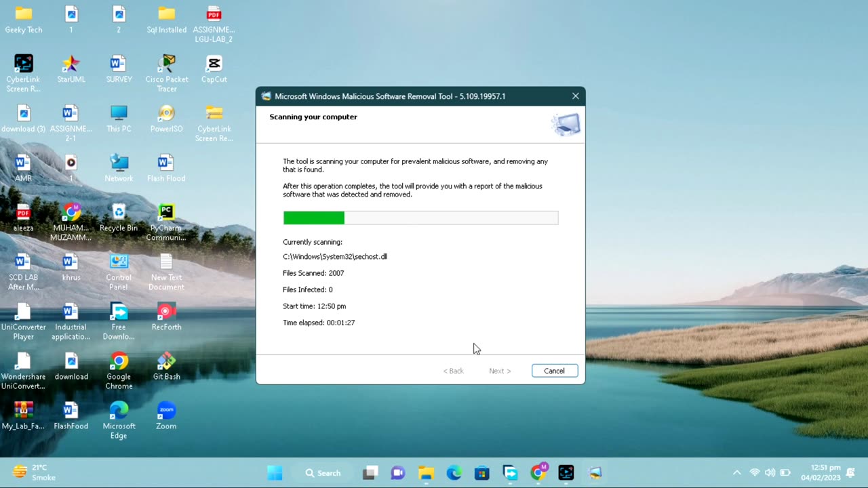Screen dimensions: 868x488
Task: Launch Git Bash from desktop
Action: point(166,367)
